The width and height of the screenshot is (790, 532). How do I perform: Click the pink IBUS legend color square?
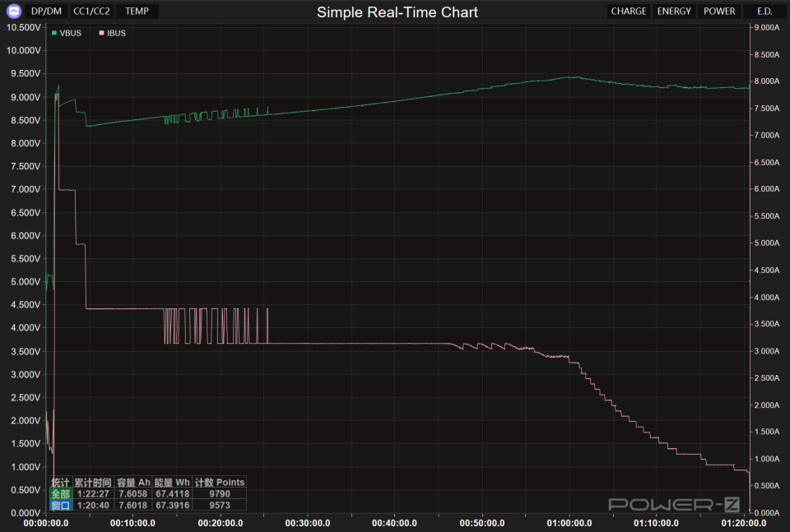(101, 33)
